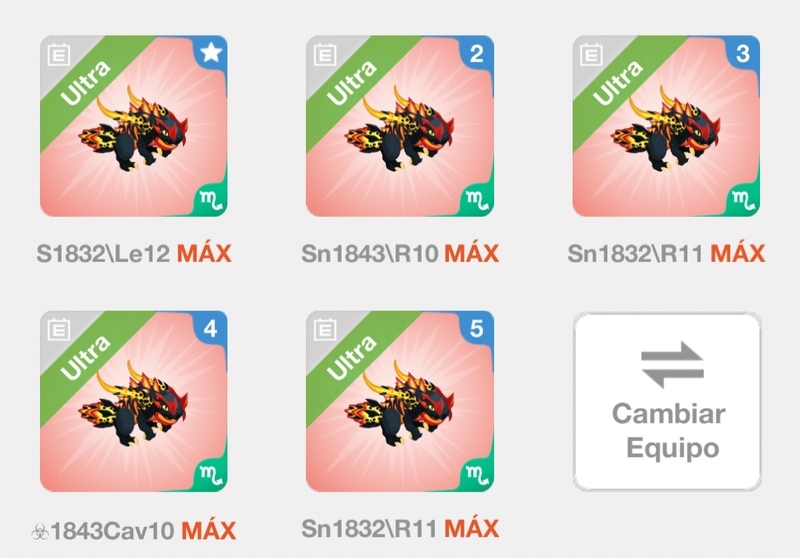
Task: Click the biohazard icon beside 1843Cav10
Action: 40,532
